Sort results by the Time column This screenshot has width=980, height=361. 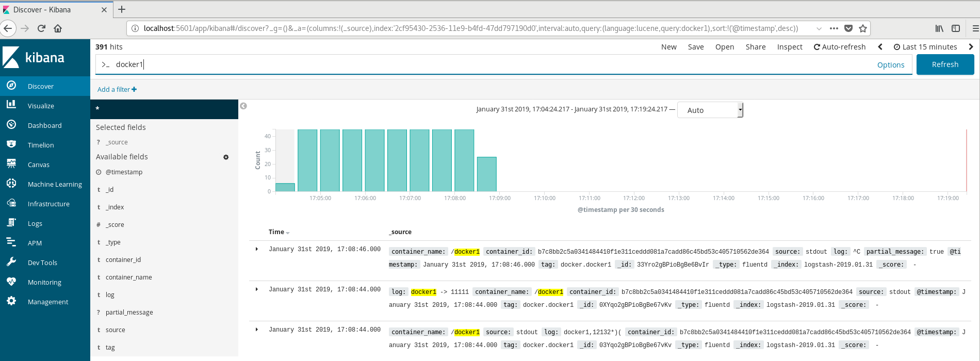pos(279,232)
